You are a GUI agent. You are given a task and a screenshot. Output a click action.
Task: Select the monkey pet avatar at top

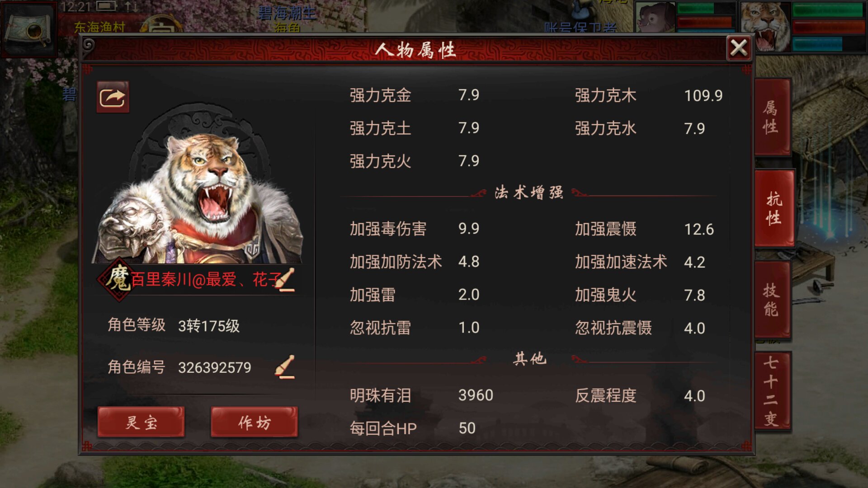click(x=655, y=17)
